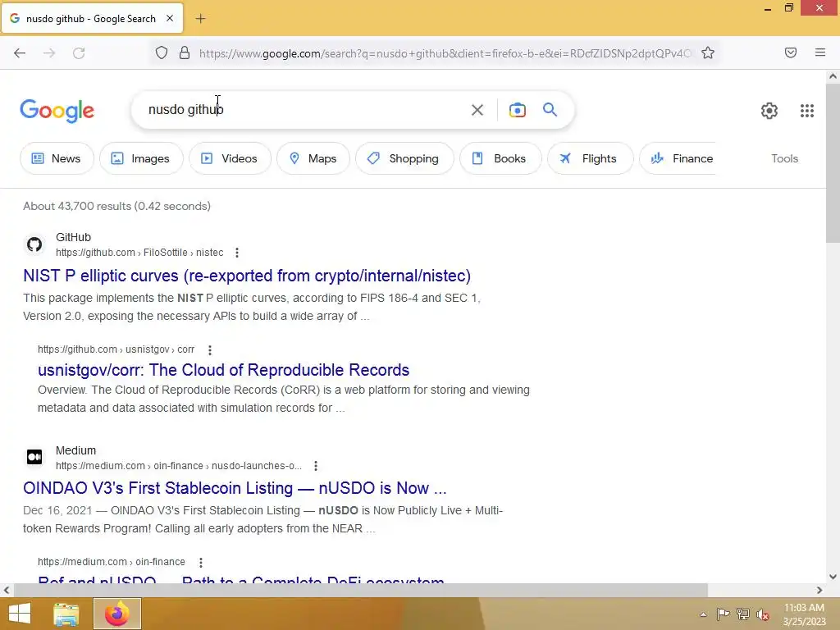Open the NIST P elliptic curves result
The width and height of the screenshot is (840, 630).
[247, 276]
